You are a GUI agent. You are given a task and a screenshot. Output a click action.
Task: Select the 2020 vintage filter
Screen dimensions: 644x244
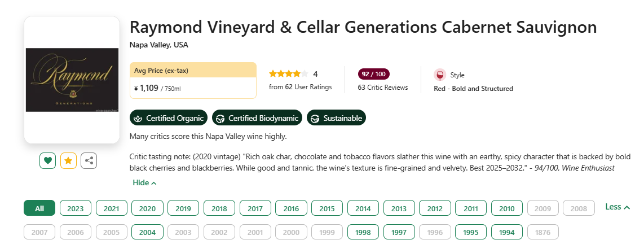pos(147,208)
